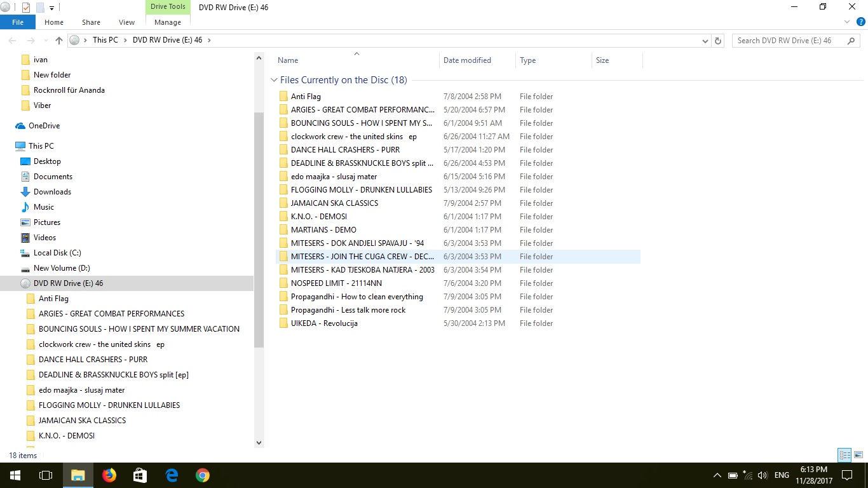
Task: Click the Up one level arrow
Action: point(59,41)
